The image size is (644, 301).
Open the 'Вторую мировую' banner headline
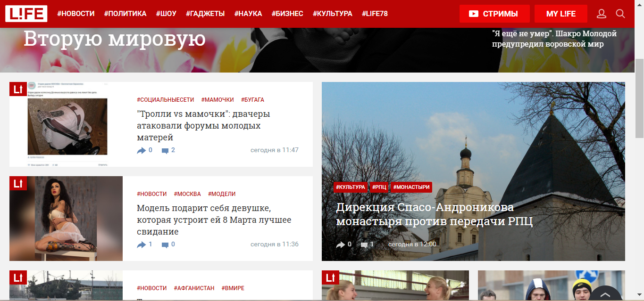coord(115,39)
